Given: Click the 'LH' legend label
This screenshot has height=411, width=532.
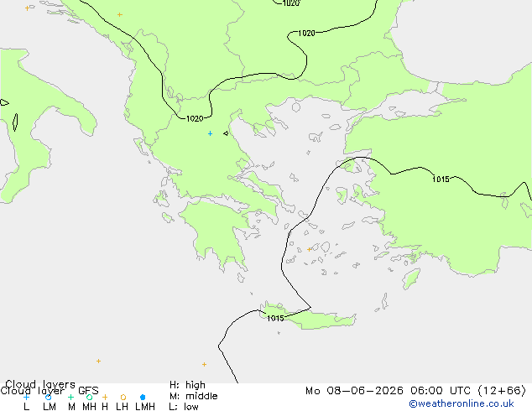Looking at the screenshot, I should click(122, 406).
